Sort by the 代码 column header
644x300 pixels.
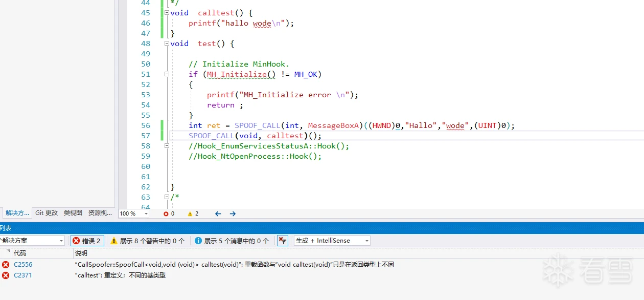coord(42,253)
